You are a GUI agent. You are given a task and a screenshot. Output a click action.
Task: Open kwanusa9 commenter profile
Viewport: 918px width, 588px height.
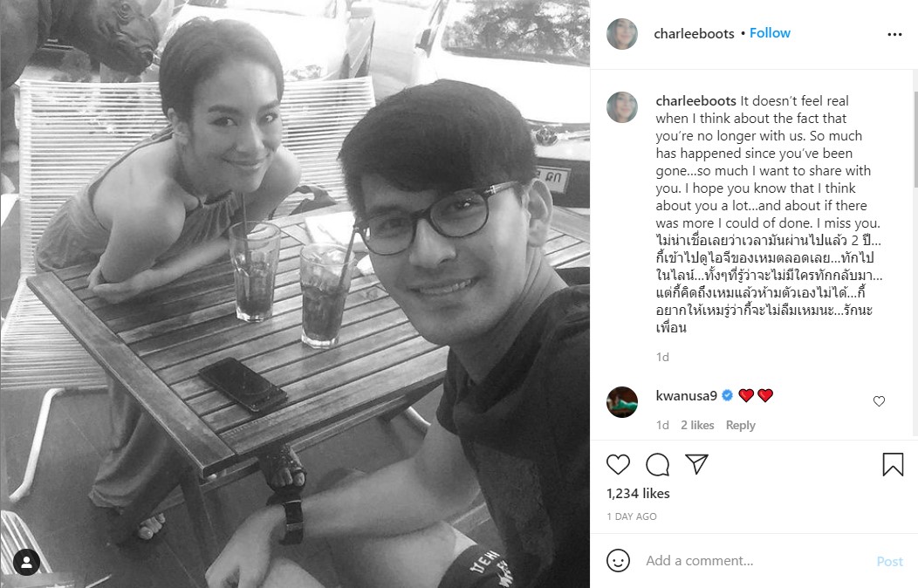(x=686, y=395)
